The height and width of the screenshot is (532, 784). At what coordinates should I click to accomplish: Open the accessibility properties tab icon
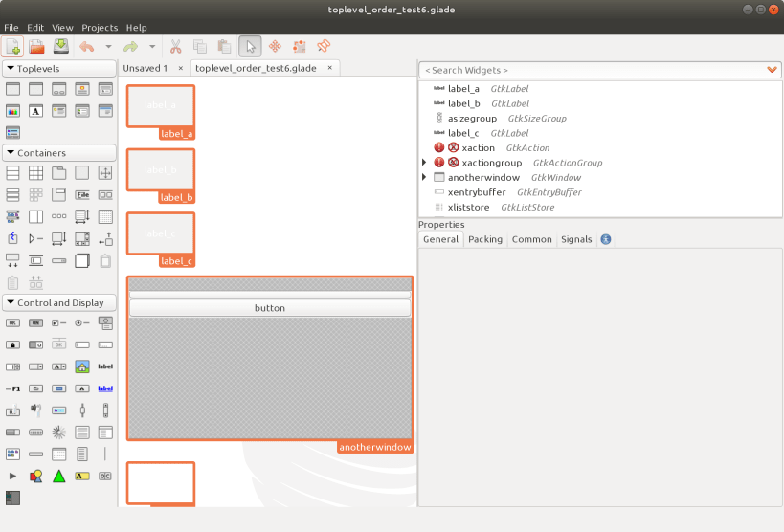point(606,239)
